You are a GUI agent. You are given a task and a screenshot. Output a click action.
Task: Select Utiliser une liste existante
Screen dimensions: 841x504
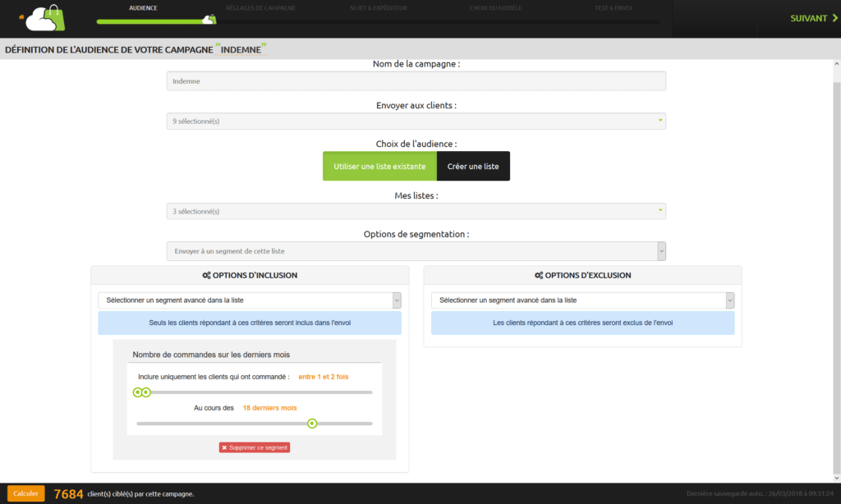point(379,166)
